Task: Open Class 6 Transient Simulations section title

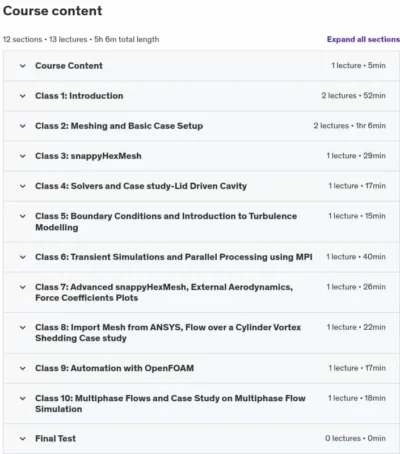Action: pos(174,257)
